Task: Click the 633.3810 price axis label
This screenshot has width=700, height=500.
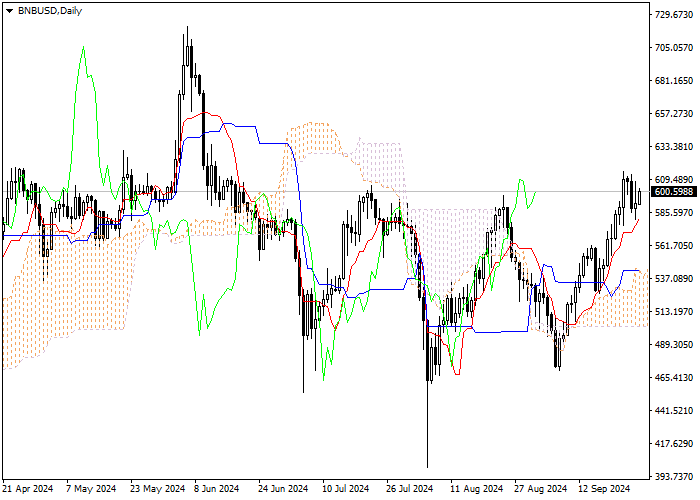Action: 674,147
